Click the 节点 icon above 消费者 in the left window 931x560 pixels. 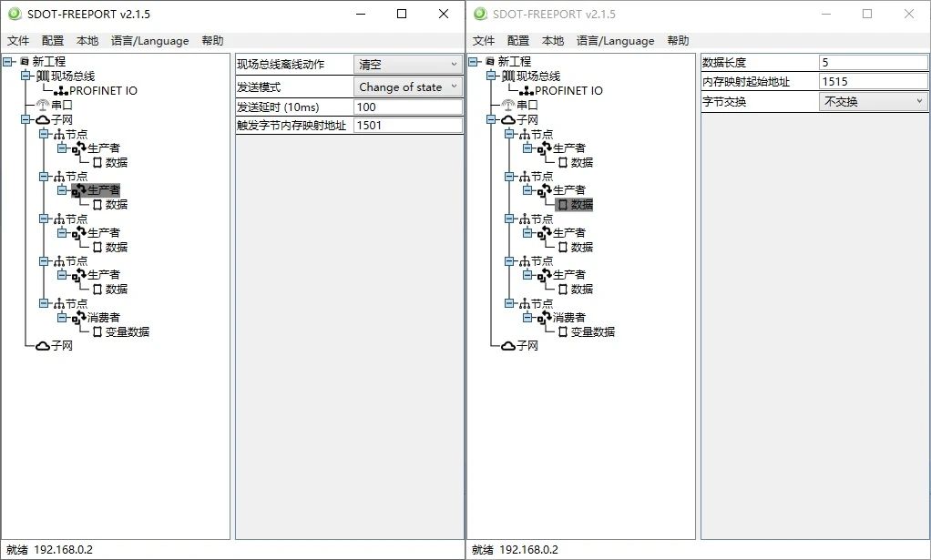pos(59,304)
